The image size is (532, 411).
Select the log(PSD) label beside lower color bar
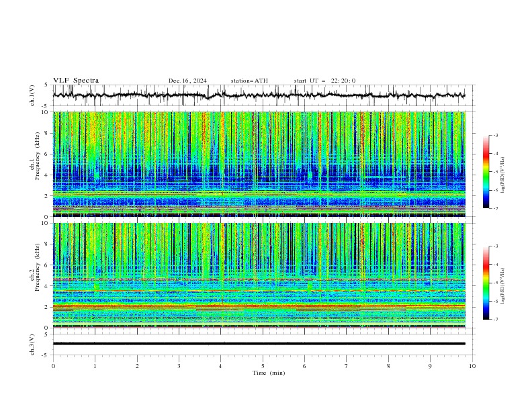coord(502,286)
